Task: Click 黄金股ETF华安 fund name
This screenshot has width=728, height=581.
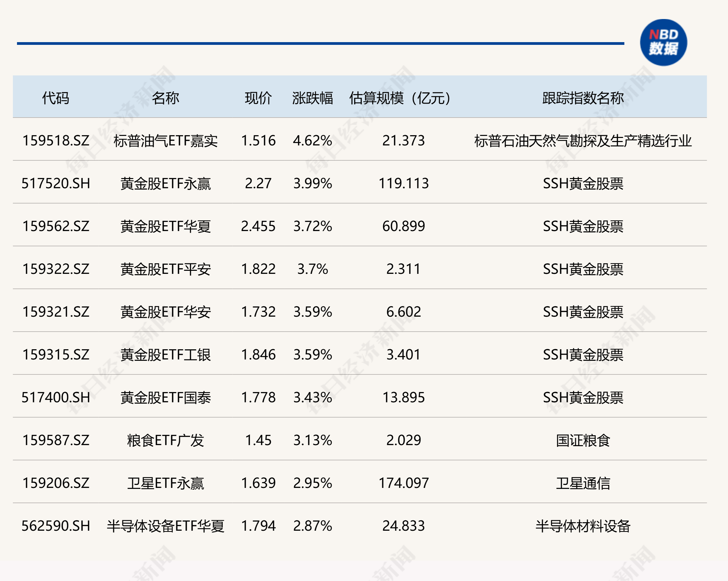Action: coord(166,312)
